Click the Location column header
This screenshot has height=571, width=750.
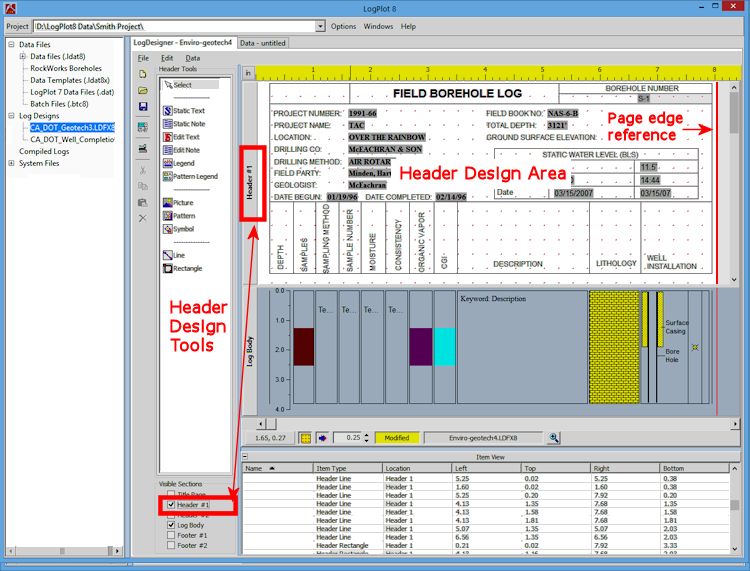(417, 468)
